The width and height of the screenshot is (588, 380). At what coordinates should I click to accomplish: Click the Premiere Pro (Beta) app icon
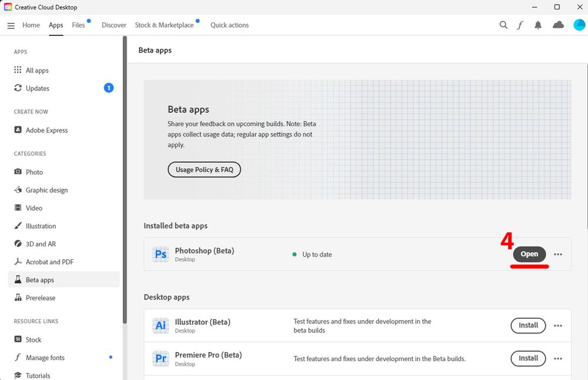point(160,359)
